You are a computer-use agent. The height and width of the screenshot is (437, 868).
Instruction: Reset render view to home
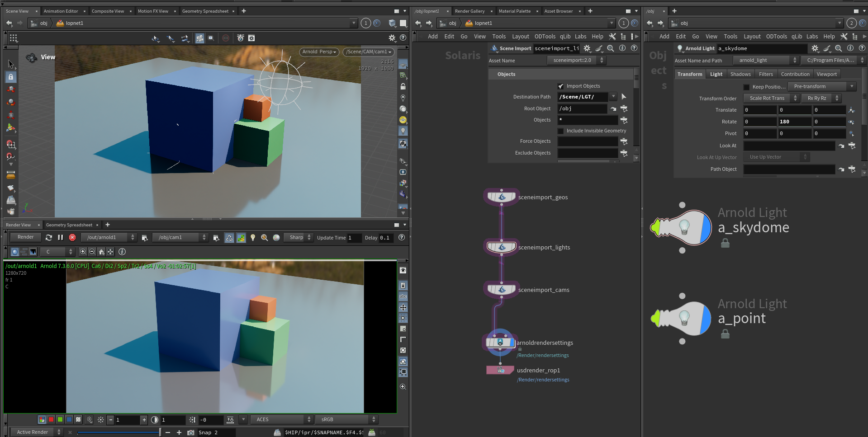click(x=101, y=252)
